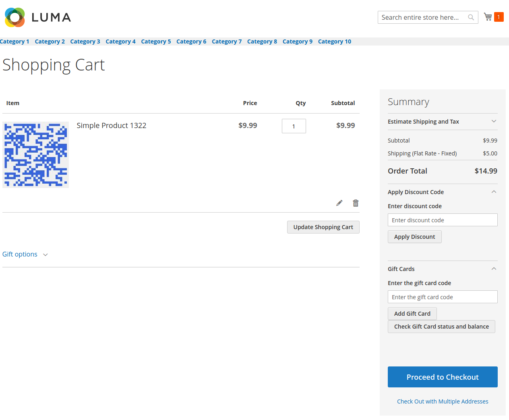Check Gift Card status and balance

[441, 327]
